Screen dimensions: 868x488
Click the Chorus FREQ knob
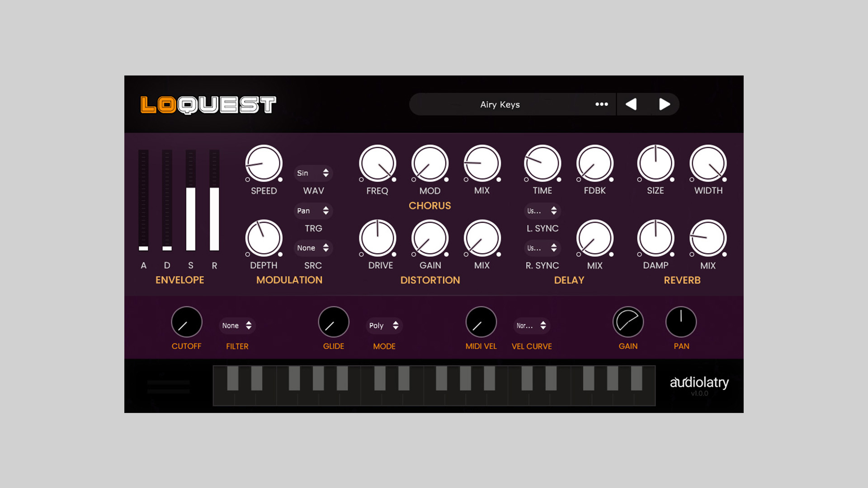377,163
